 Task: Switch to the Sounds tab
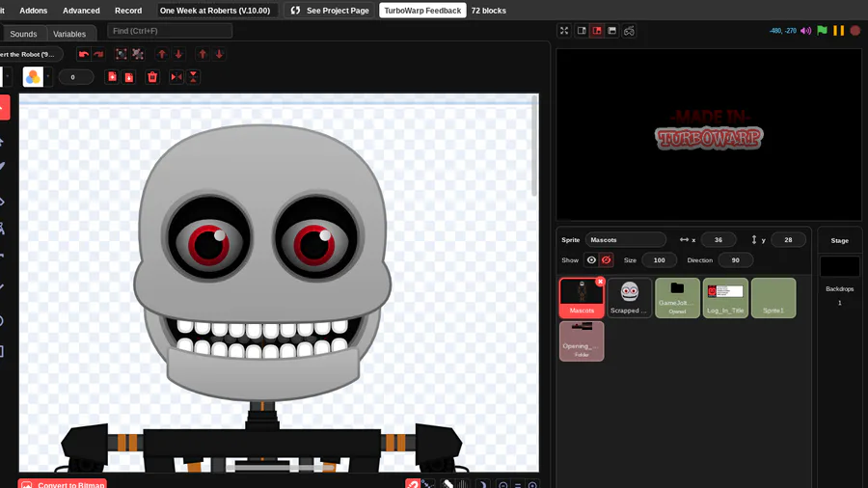tap(23, 34)
